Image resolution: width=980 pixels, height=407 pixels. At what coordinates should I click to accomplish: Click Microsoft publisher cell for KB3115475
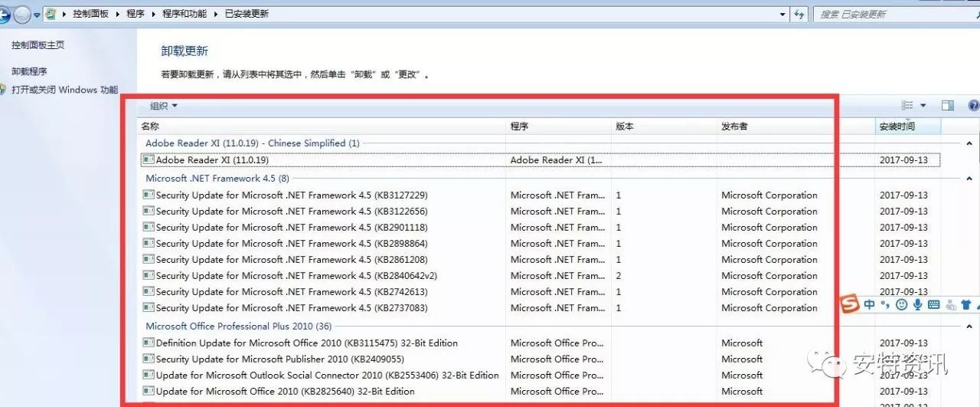[x=742, y=343]
